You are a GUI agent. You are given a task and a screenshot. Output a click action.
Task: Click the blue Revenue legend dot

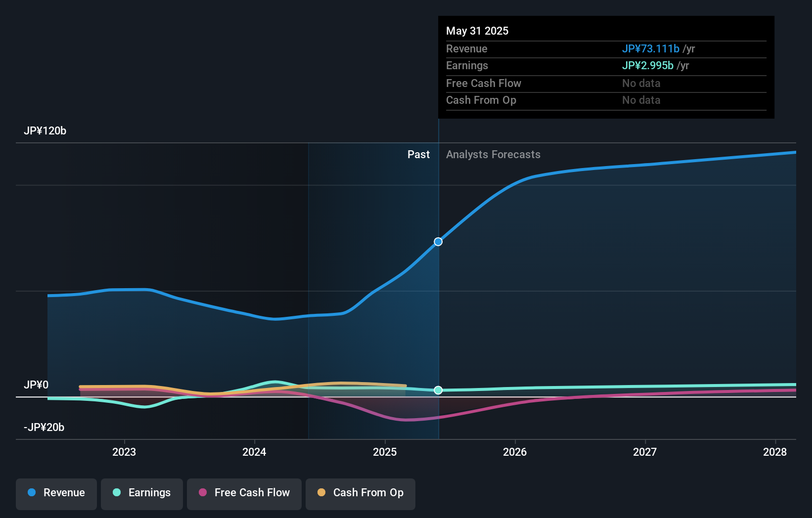tap(31, 493)
